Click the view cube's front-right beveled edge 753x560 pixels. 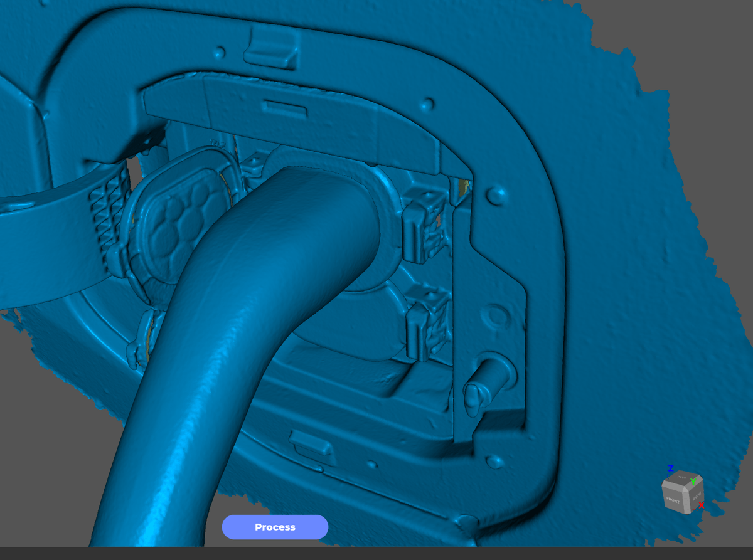688,500
